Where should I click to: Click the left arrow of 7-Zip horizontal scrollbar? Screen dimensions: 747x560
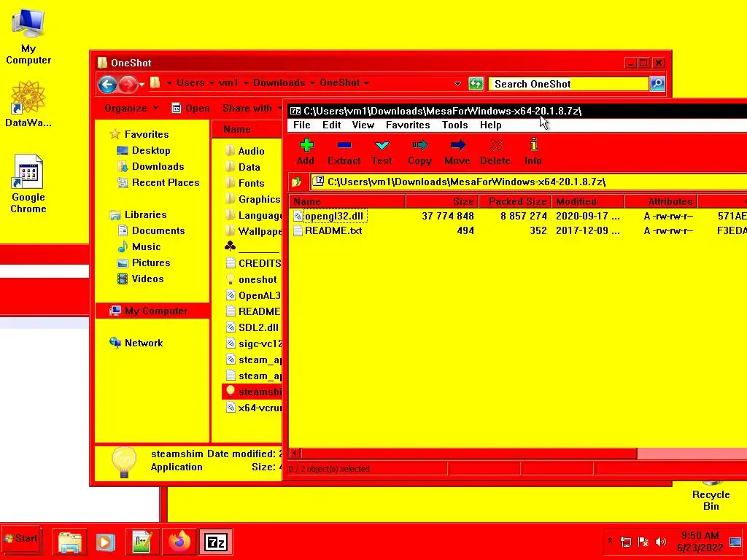click(295, 454)
